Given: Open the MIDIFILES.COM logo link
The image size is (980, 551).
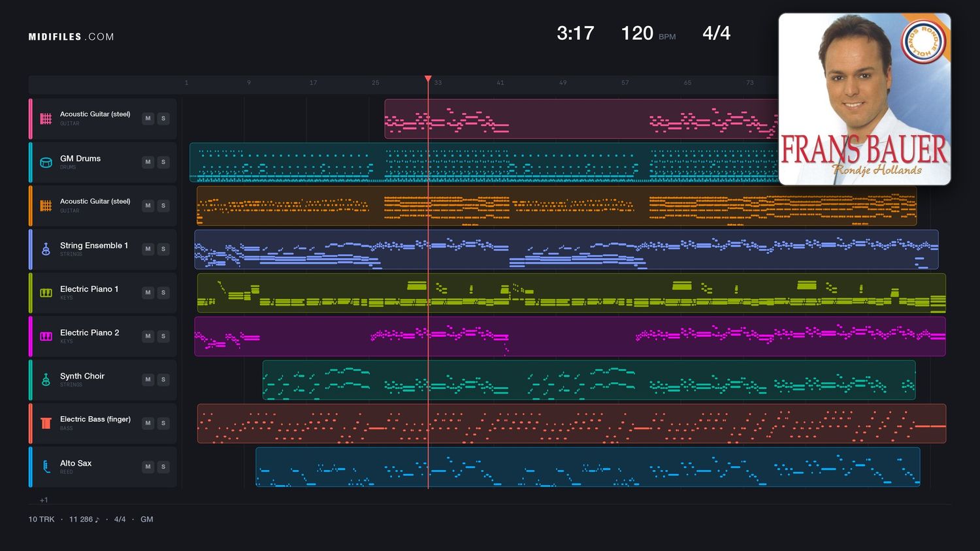Looking at the screenshot, I should click(x=71, y=37).
